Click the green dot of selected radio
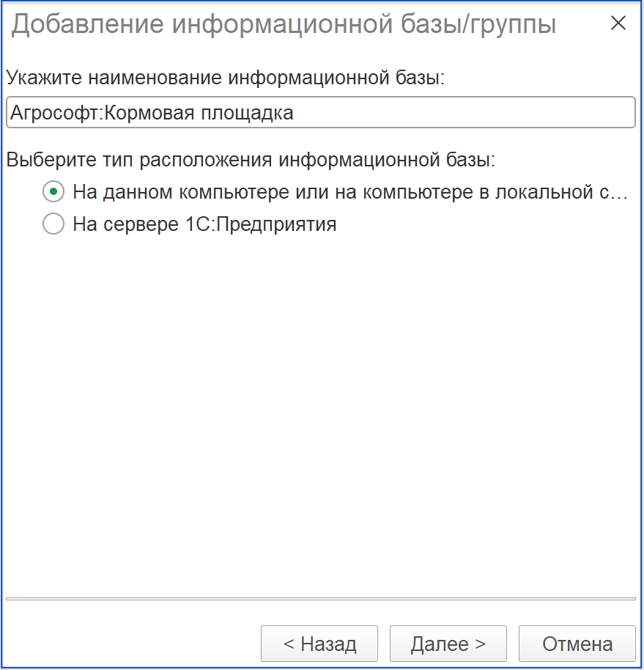Viewport: 644px width, 670px height. coord(53,192)
